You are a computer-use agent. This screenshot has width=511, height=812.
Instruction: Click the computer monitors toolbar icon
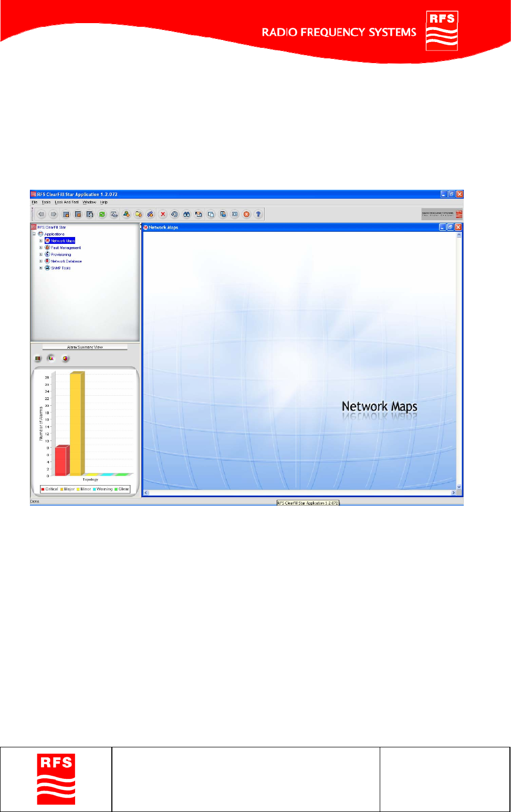223,214
